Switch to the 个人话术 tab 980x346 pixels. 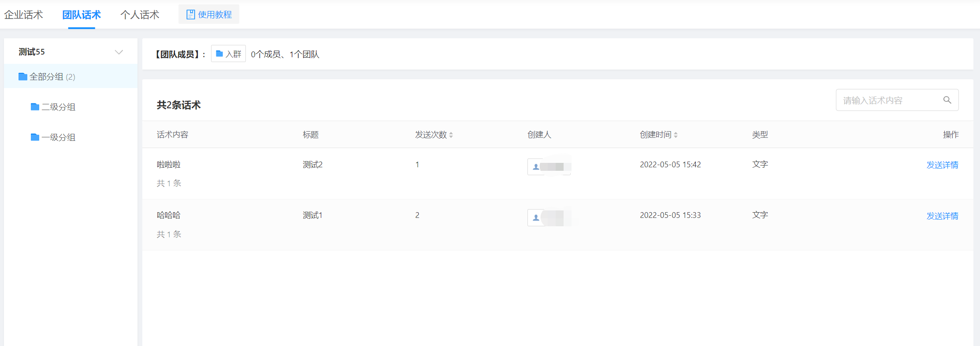tap(140, 15)
